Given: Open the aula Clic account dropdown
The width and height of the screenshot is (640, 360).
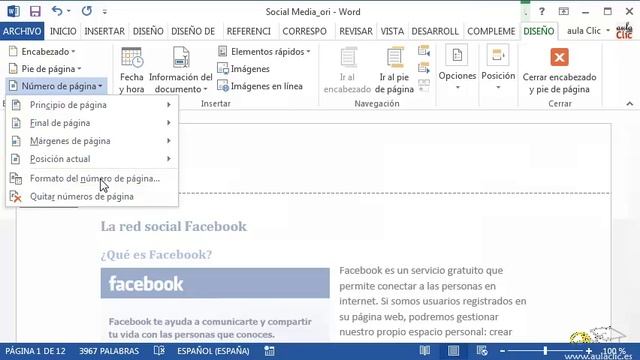Looking at the screenshot, I should (x=588, y=31).
